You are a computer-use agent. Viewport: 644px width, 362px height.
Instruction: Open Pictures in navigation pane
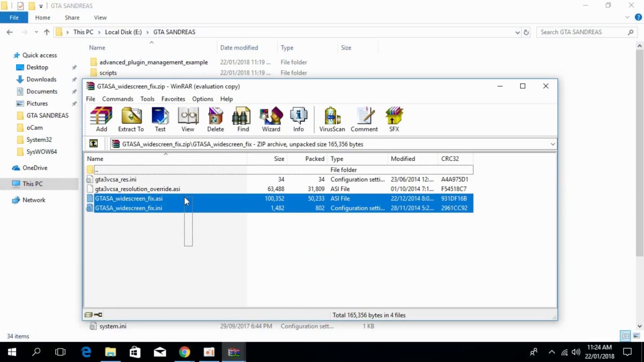tap(37, 104)
